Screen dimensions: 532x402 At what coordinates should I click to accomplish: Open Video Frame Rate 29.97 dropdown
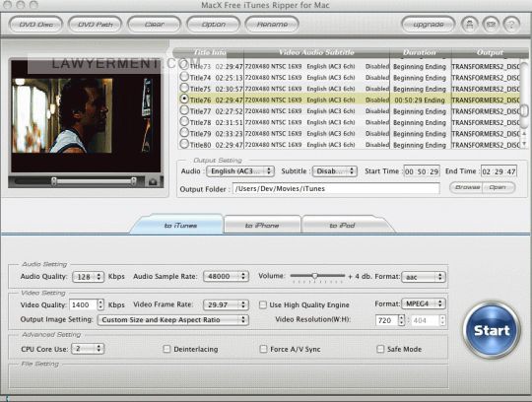coord(226,304)
